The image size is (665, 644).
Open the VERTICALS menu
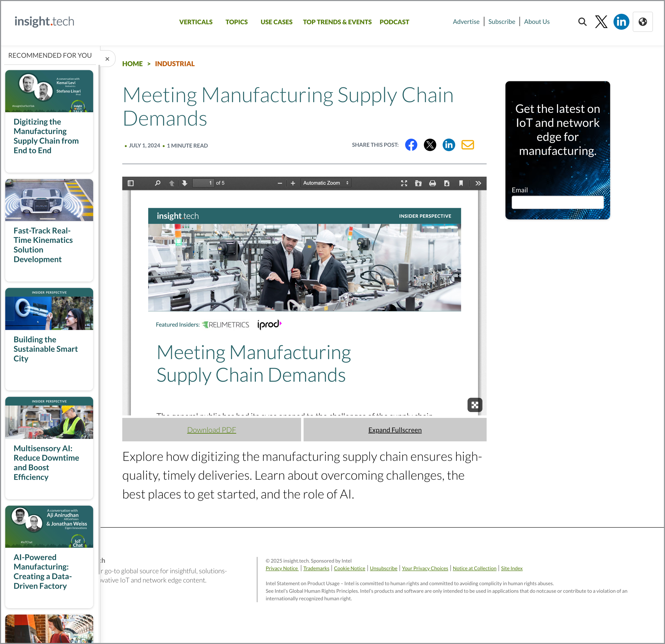tap(196, 22)
